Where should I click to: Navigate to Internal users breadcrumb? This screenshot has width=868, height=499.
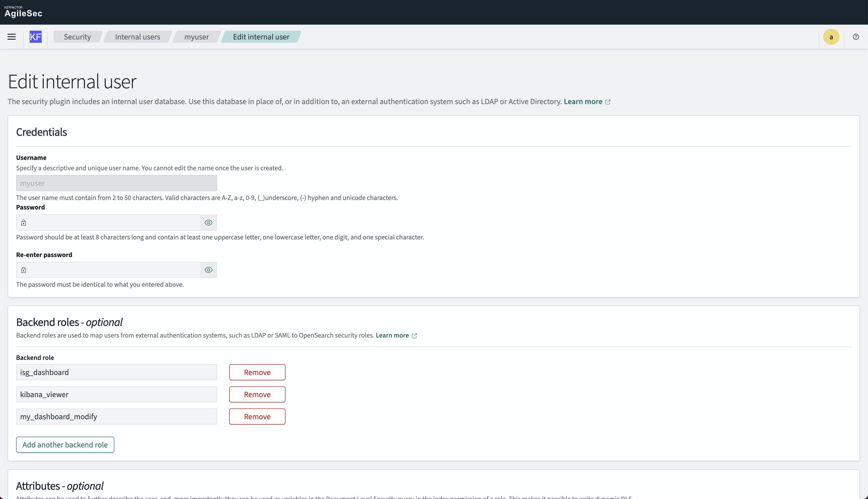pyautogui.click(x=137, y=37)
